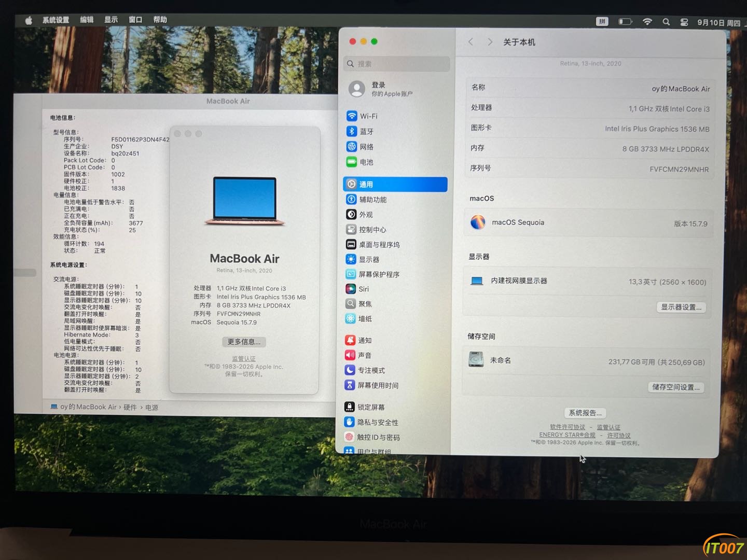Click 电源 in System Information path bar

(152, 408)
